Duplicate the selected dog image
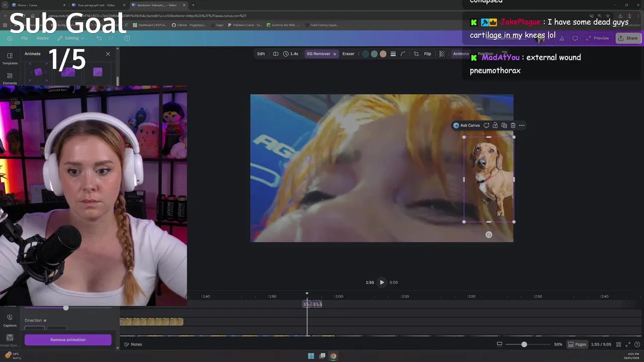 tap(504, 125)
